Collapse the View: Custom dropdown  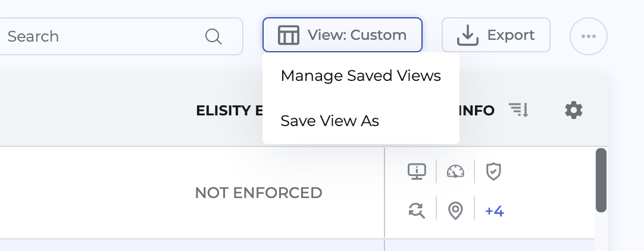click(x=342, y=35)
